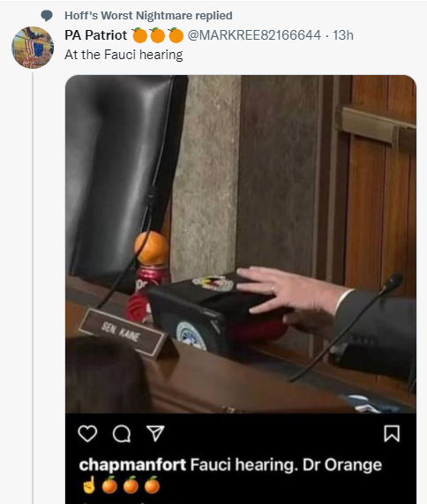Viewport: 427px width, 504px height.
Task: Click the 13h timestamp
Action: click(343, 35)
